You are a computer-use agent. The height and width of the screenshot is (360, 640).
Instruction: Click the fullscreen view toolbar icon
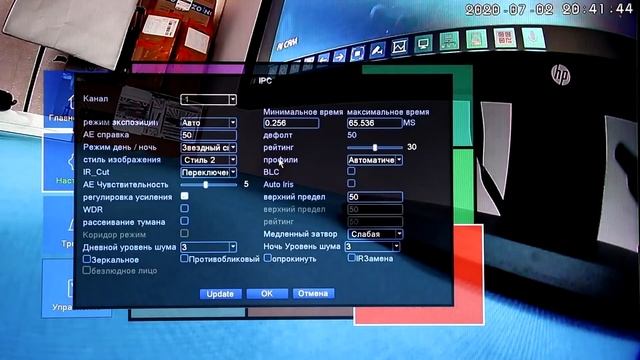click(358, 53)
